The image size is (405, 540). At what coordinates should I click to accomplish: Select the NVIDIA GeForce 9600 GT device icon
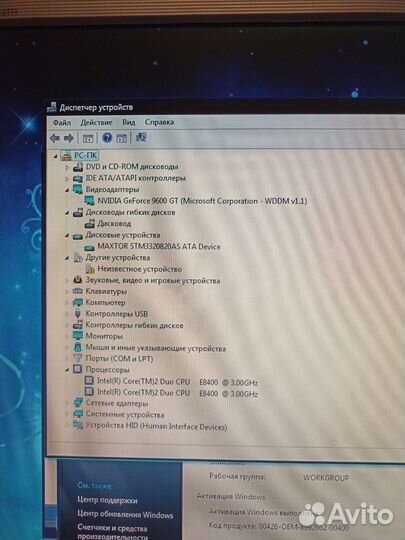[90, 200]
